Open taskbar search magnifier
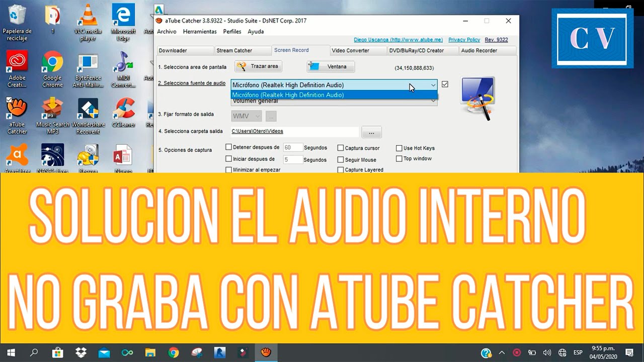This screenshot has width=644, height=362. tap(34, 352)
